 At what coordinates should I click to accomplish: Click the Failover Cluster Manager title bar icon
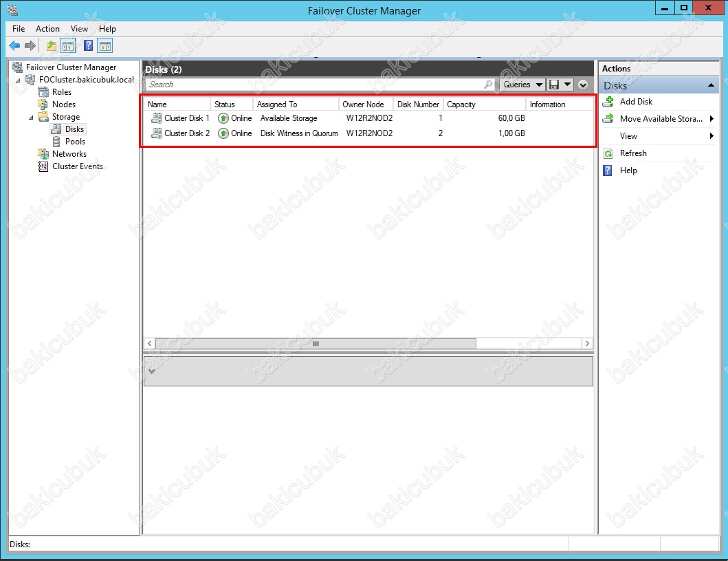[x=12, y=10]
